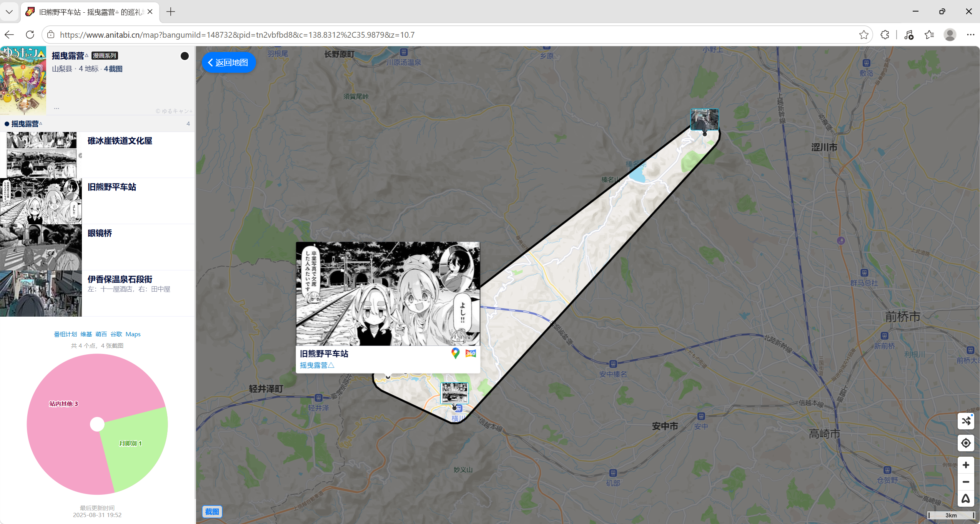Open the 维基 link
This screenshot has width=980, height=524.
86,334
